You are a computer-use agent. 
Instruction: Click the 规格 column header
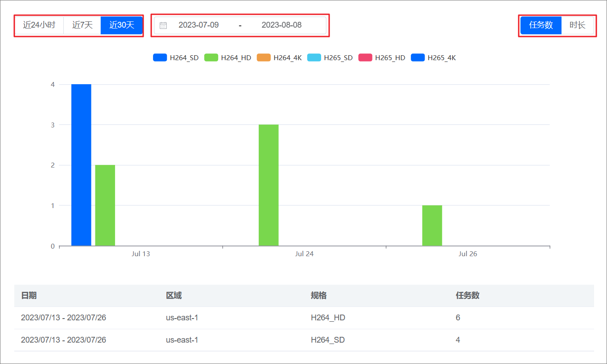pos(319,295)
